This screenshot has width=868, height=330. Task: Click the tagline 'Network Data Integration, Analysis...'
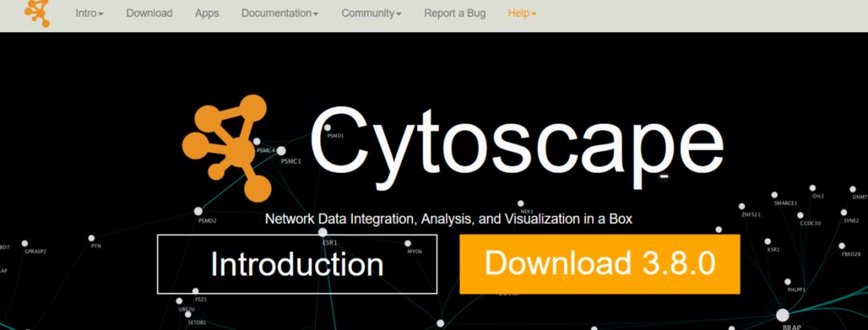(x=448, y=218)
